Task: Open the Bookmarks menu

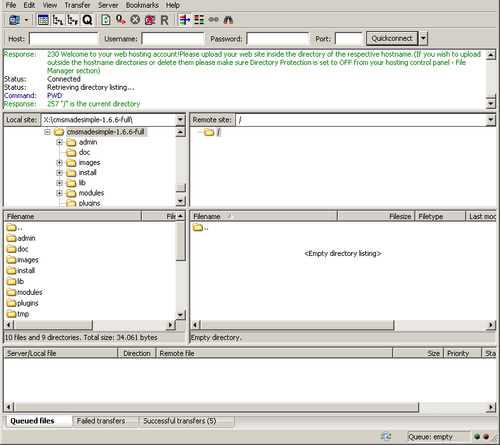Action: tap(142, 5)
